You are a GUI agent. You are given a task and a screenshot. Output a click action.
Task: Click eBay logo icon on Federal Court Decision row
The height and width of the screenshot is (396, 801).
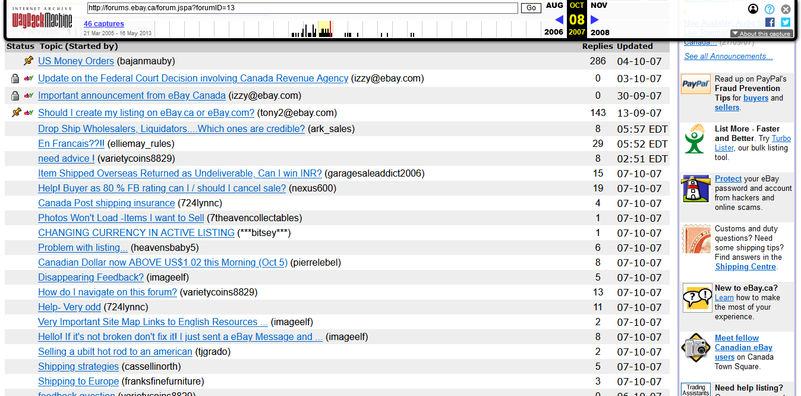pos(29,79)
